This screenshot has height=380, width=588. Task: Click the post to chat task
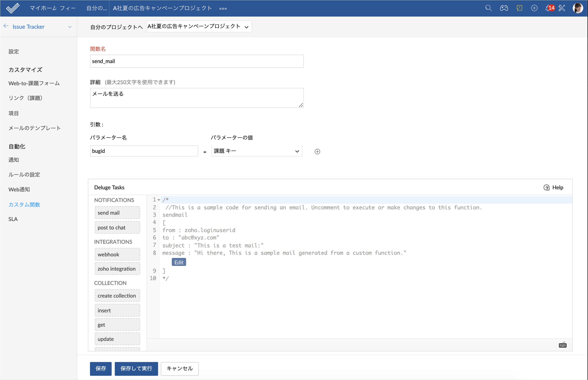pos(117,228)
